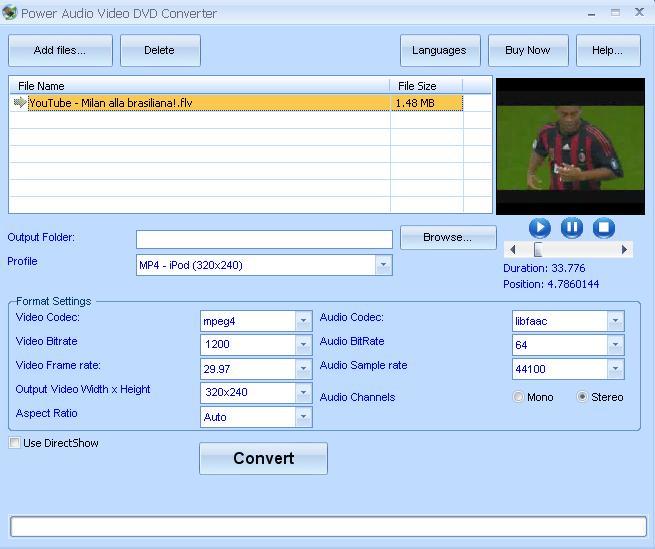
Task: Step the seek bar left arrow
Action: coord(513,249)
